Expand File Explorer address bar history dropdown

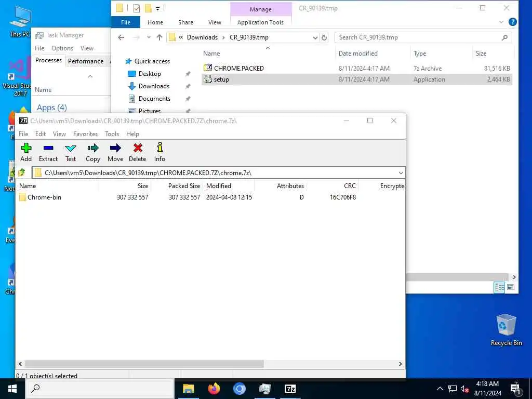coord(315,37)
